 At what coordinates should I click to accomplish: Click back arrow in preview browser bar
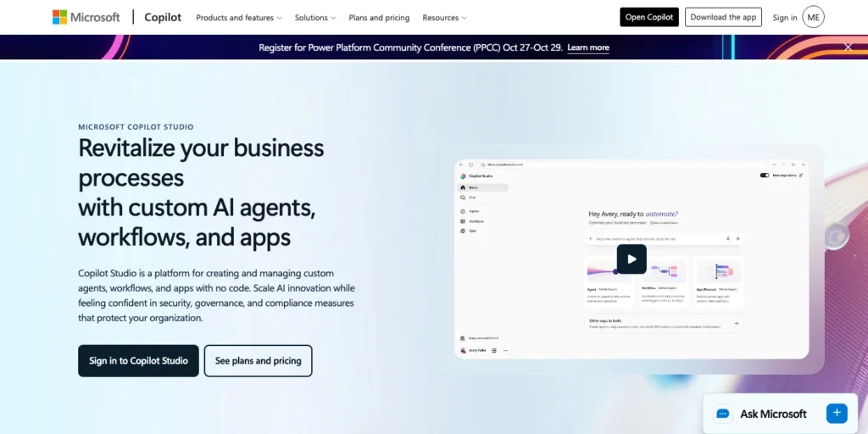pos(462,164)
